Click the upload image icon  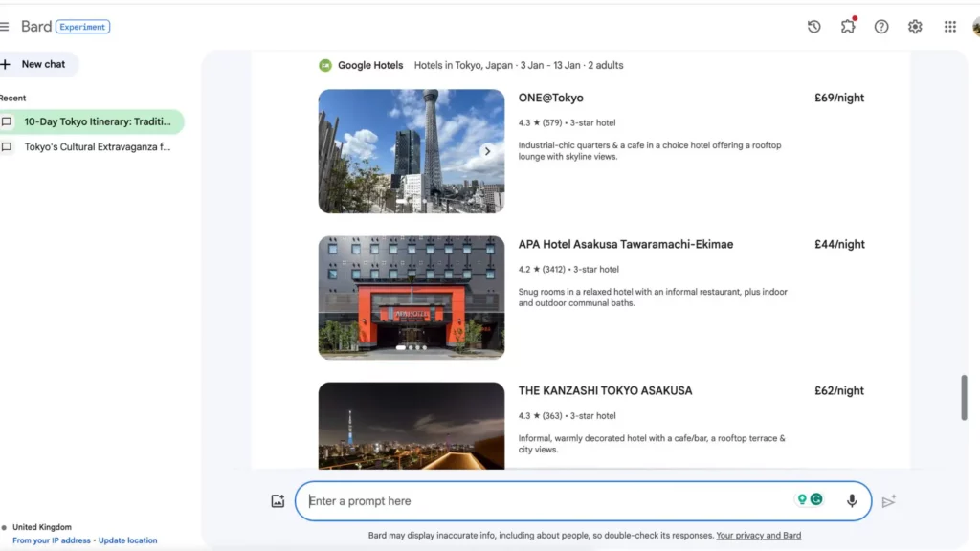coord(278,501)
